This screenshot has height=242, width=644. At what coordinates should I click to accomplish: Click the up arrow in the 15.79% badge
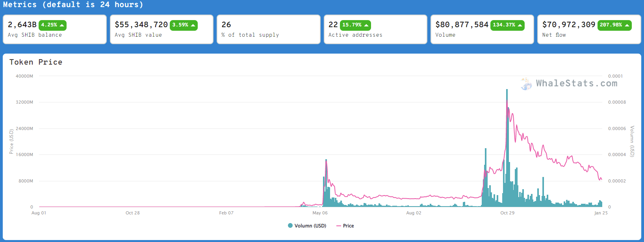[x=366, y=25]
